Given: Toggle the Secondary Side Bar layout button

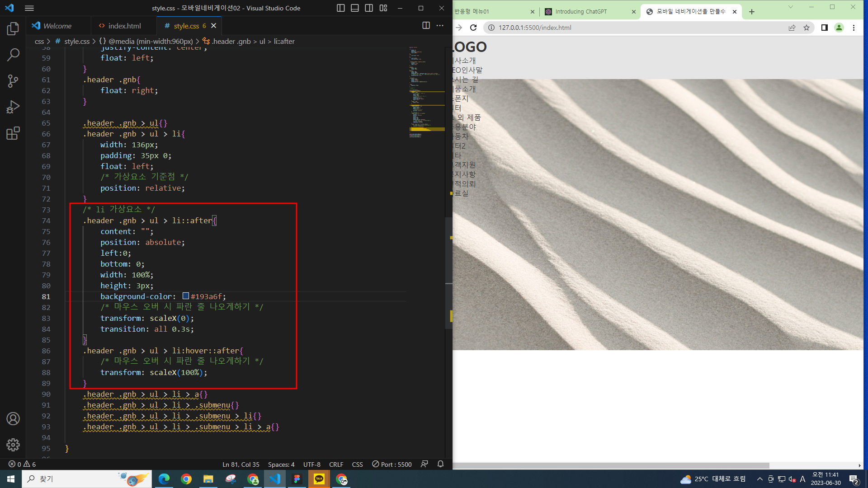Looking at the screenshot, I should pyautogui.click(x=369, y=8).
